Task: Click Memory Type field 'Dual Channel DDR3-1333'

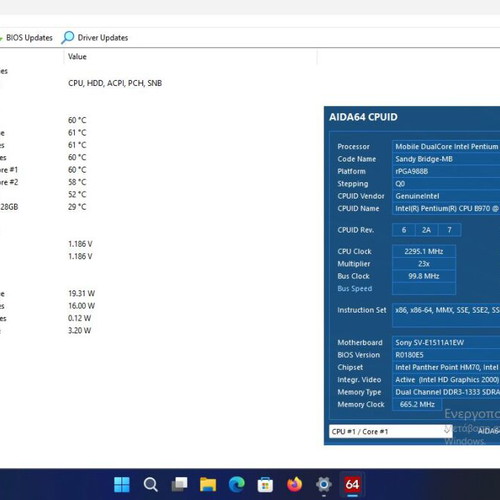Action: pos(446,392)
